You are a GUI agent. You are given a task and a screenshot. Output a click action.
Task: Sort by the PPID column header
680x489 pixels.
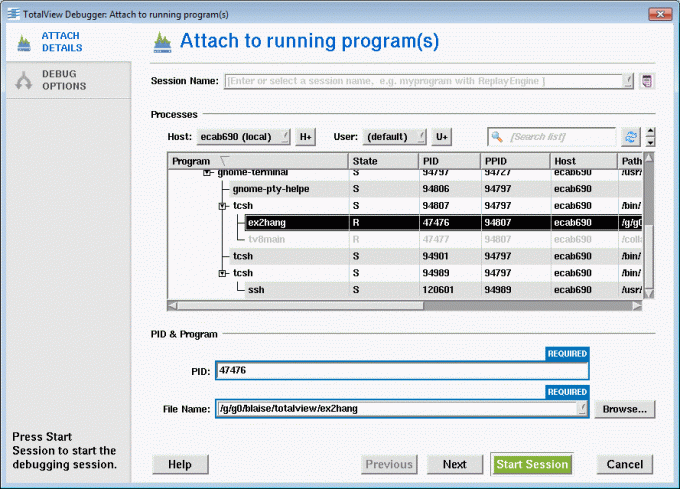[x=515, y=161]
